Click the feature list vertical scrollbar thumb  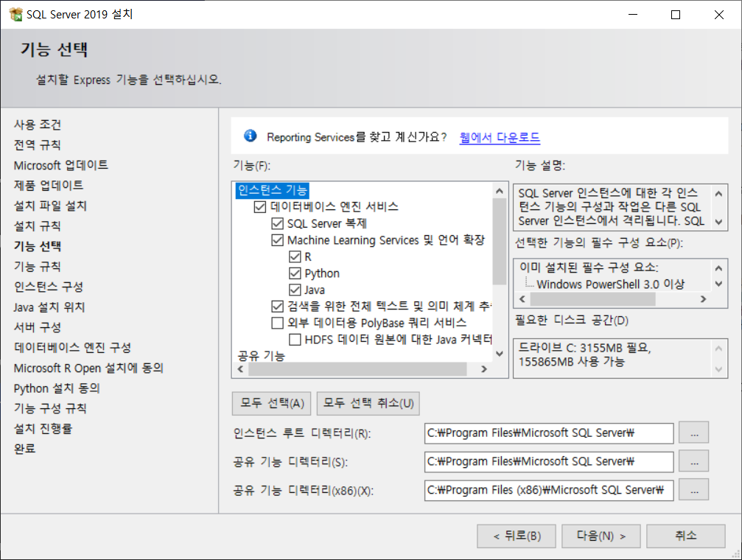(x=500, y=242)
